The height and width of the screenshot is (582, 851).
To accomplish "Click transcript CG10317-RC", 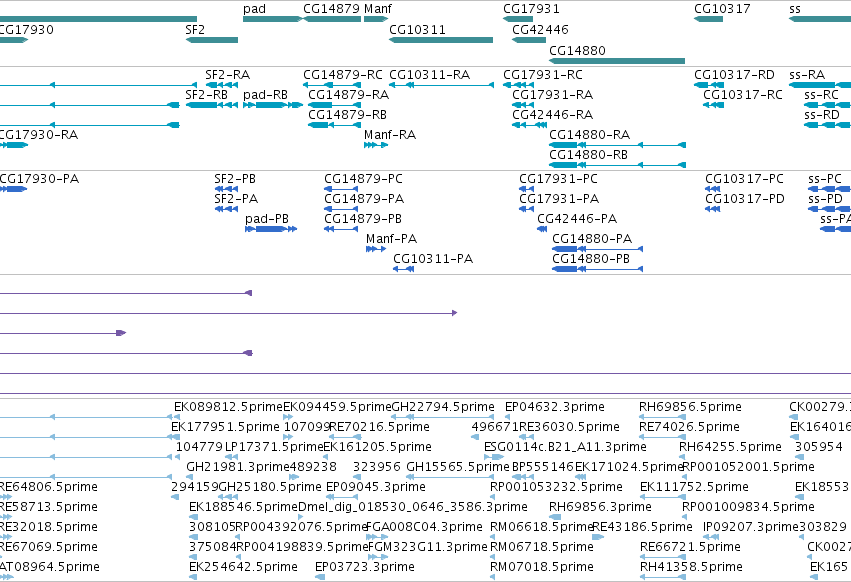I will (713, 105).
